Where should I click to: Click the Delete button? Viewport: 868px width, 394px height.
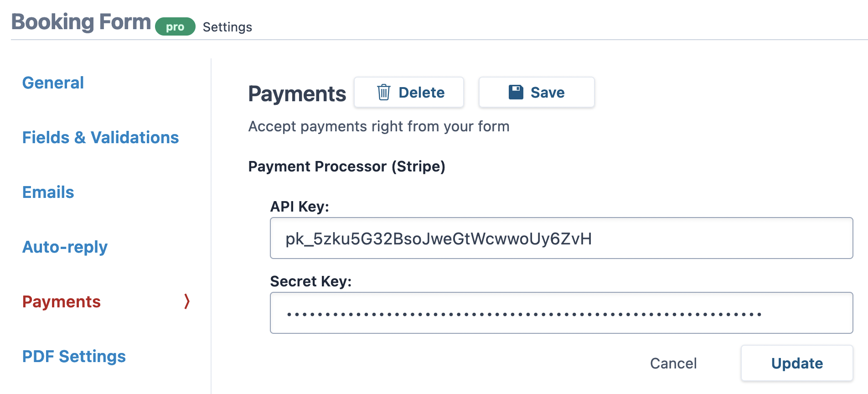[408, 92]
